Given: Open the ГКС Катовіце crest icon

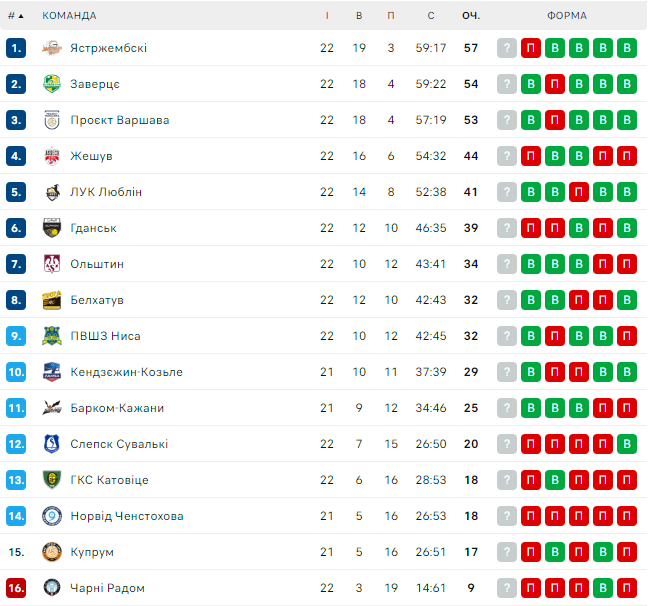Looking at the screenshot, I should click(x=52, y=480).
